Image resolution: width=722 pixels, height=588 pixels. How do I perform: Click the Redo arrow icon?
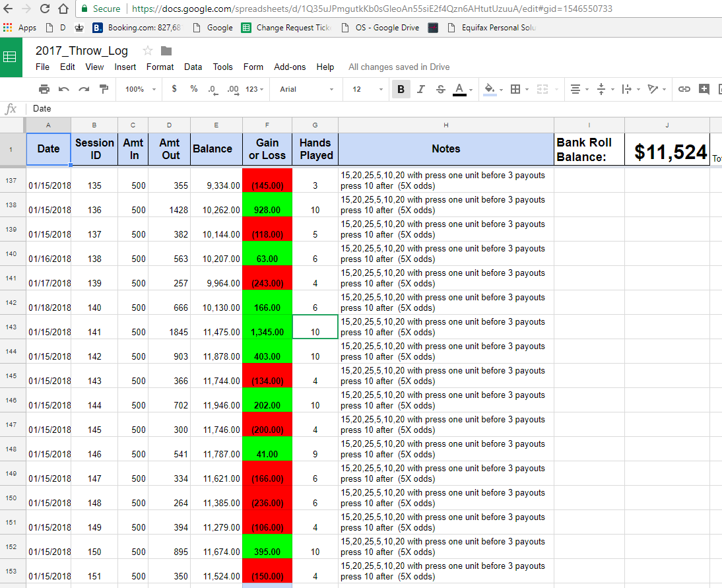pyautogui.click(x=84, y=89)
